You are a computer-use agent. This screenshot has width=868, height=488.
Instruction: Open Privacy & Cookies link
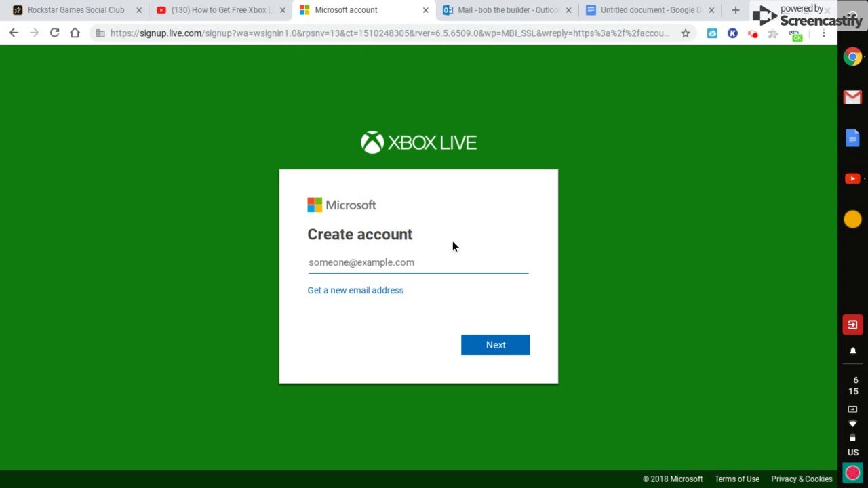(802, 479)
